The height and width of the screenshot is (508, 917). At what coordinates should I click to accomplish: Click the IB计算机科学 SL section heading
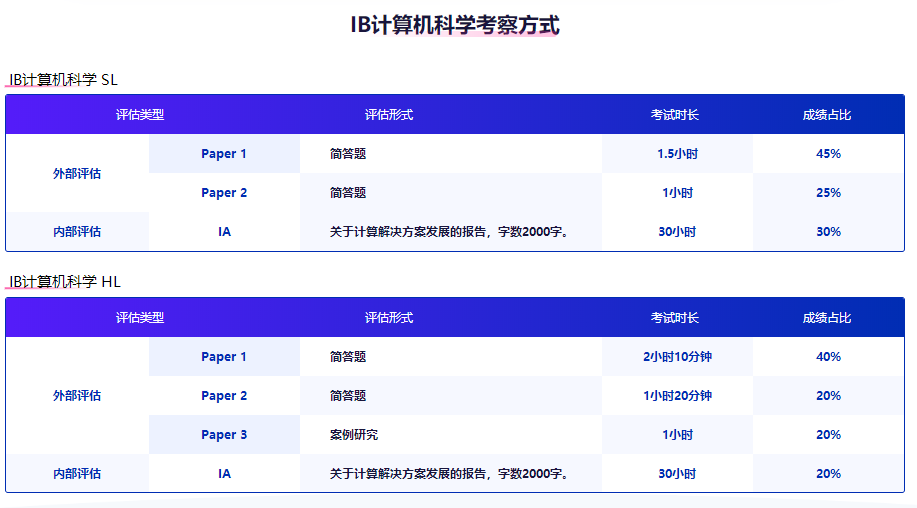point(63,80)
